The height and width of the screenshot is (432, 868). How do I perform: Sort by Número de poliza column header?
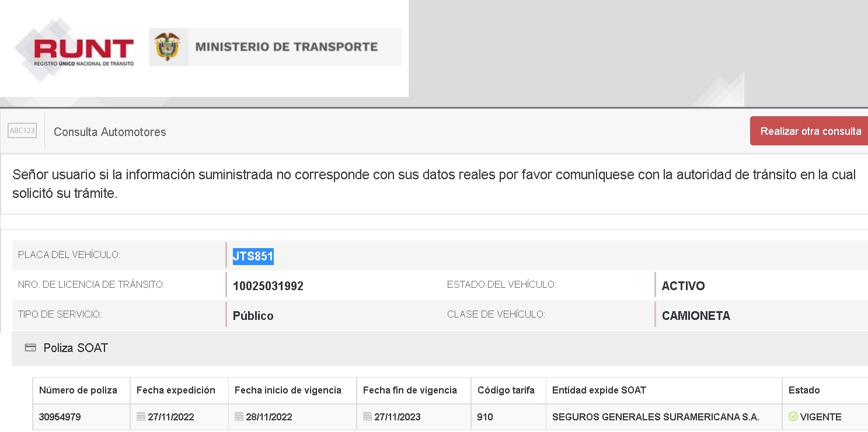pos(78,390)
